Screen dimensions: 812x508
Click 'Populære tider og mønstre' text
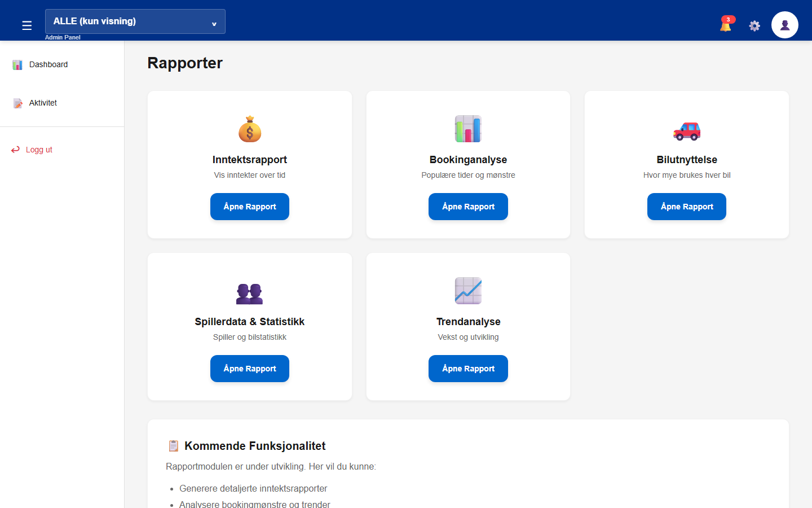[468, 175]
